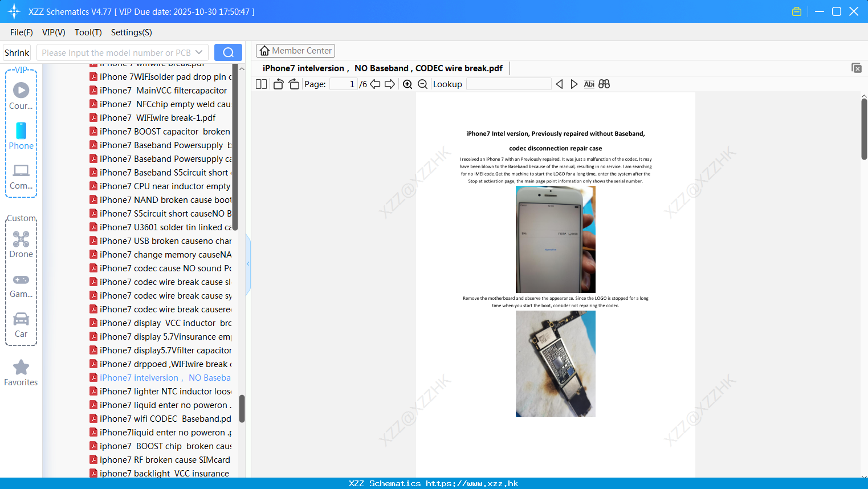This screenshot has height=489, width=868.
Task: Click the Abi match-text icon
Action: tap(589, 84)
